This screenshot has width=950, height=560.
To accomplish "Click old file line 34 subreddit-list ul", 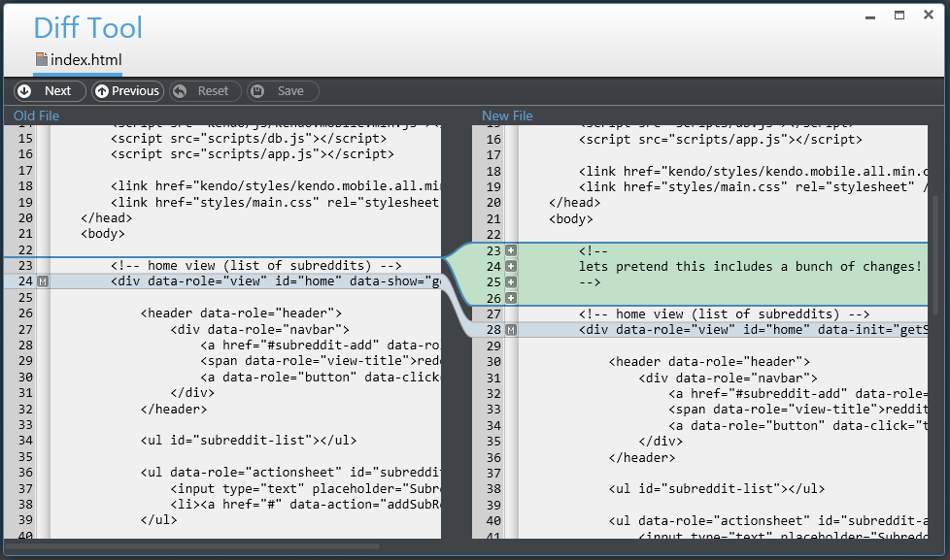I will click(x=249, y=440).
